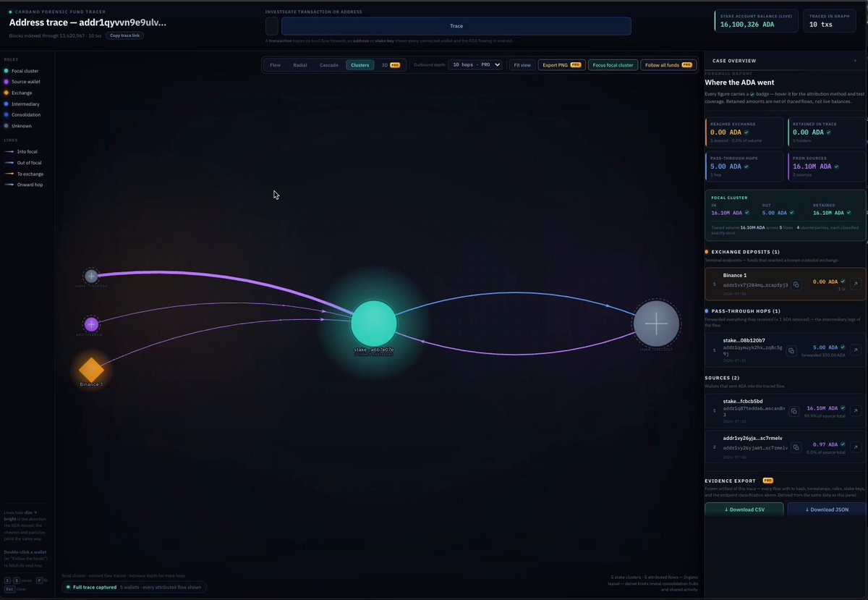Viewport: 868px width, 600px height.
Task: Click the Source wallet legend label
Action: click(x=26, y=82)
